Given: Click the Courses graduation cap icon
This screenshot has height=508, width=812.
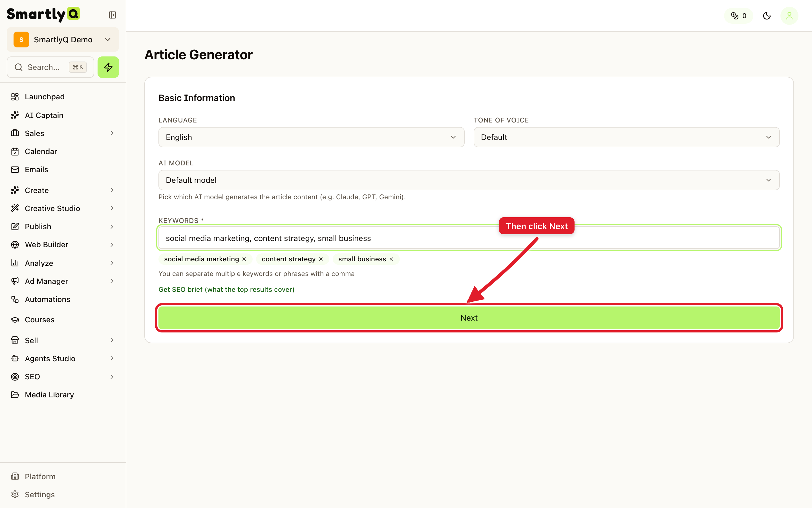Looking at the screenshot, I should click(15, 319).
